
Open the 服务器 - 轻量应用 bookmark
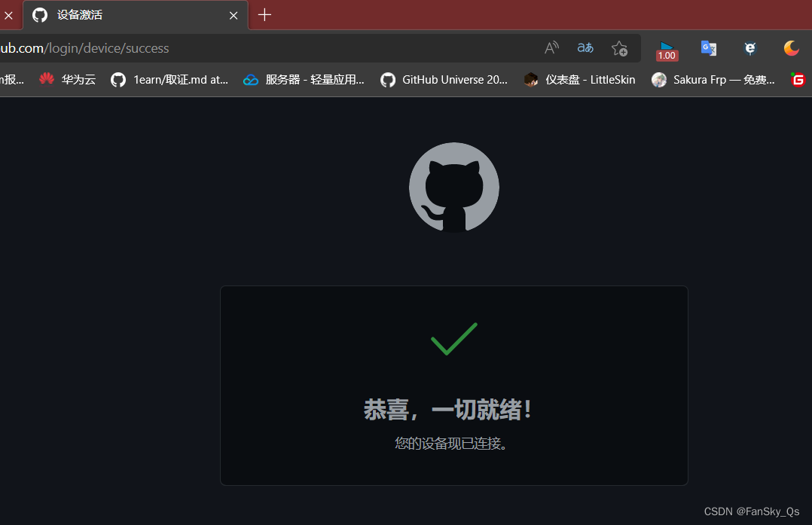click(304, 79)
